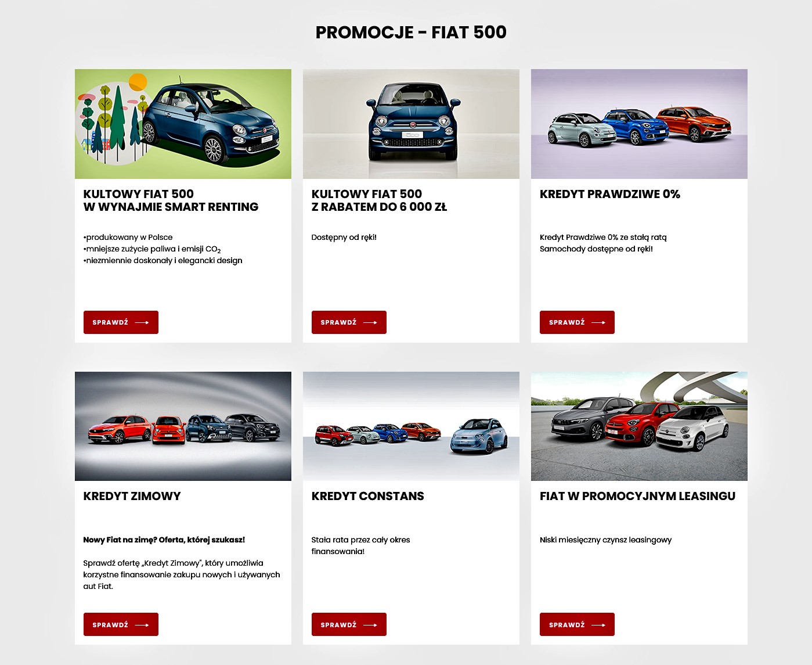Open the front-view blue Fiat 500 image
Viewport: 812px width, 665px height.
pyautogui.click(x=411, y=124)
